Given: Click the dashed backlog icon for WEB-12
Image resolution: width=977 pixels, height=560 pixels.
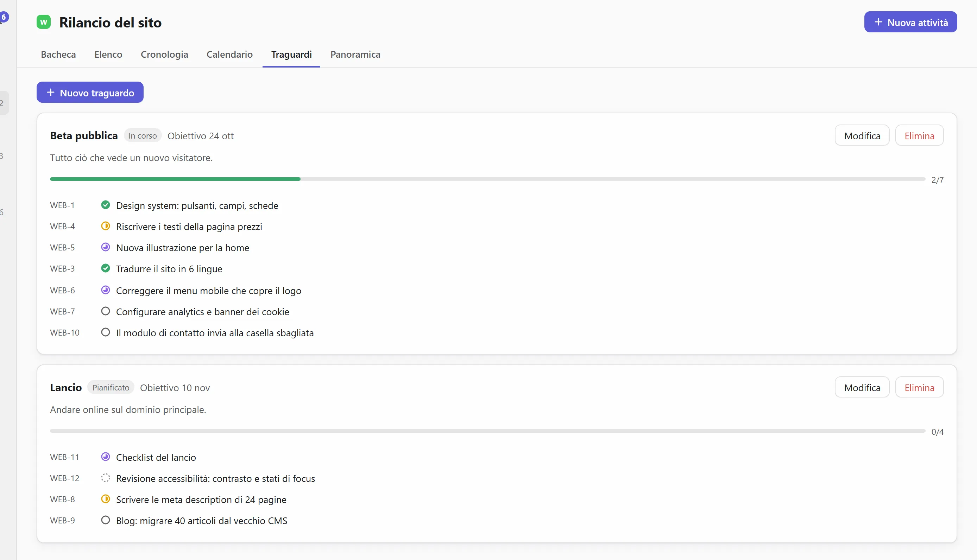Looking at the screenshot, I should click(106, 478).
